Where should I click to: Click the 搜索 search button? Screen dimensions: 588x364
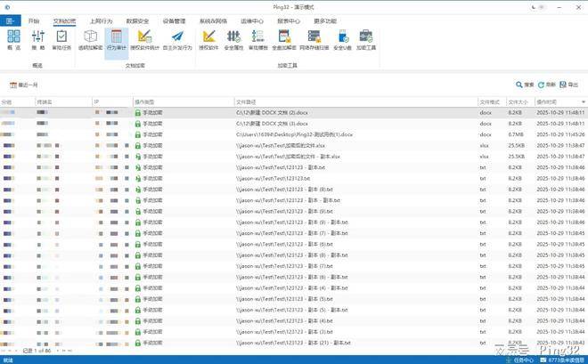tap(526, 85)
